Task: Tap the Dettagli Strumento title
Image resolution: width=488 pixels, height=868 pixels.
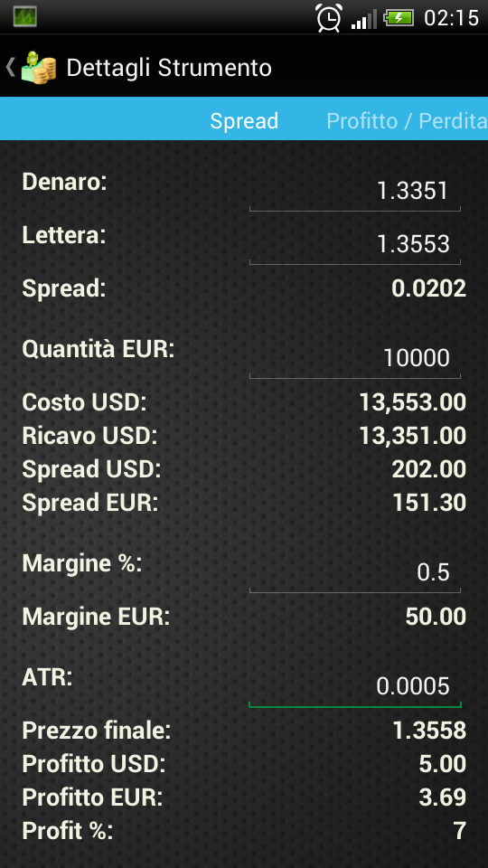Action: click(x=169, y=68)
